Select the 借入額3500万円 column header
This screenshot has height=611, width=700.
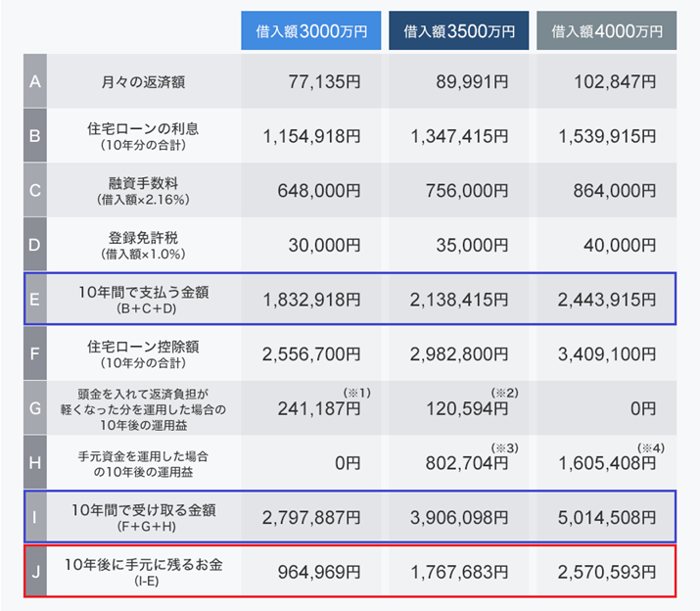pyautogui.click(x=458, y=30)
